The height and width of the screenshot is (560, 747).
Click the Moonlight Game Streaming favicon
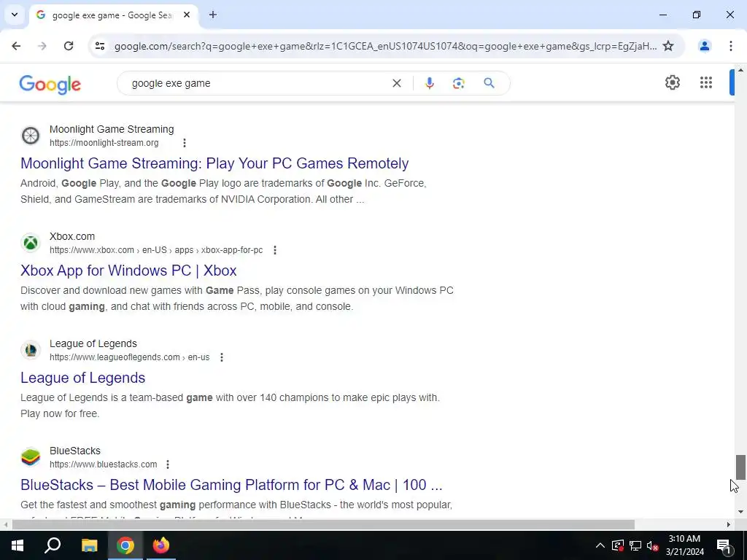pos(31,136)
